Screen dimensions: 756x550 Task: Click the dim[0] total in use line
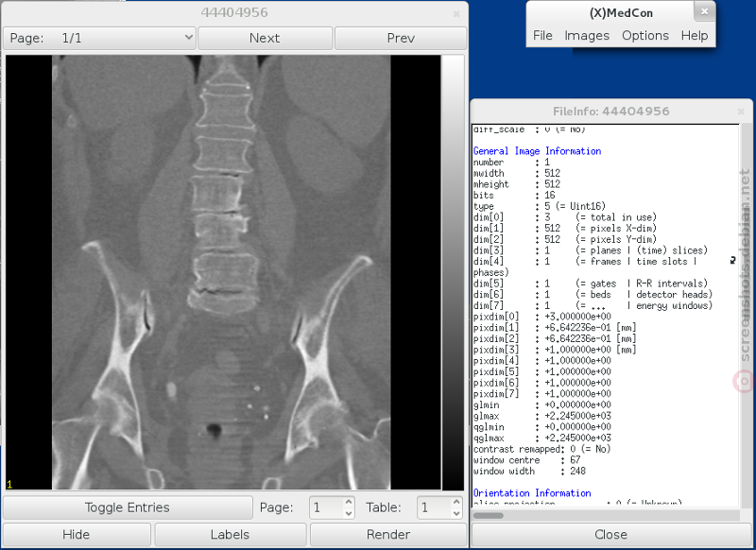coord(565,218)
